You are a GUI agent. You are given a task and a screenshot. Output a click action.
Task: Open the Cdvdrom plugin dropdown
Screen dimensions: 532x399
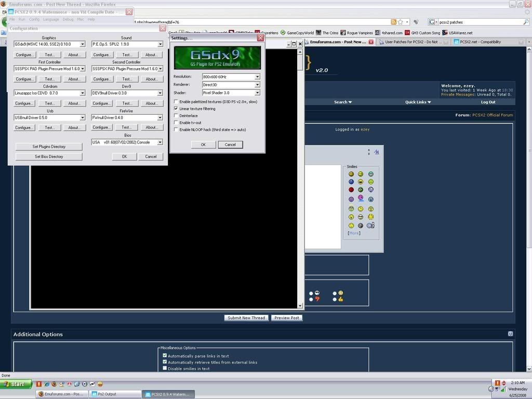(x=83, y=93)
